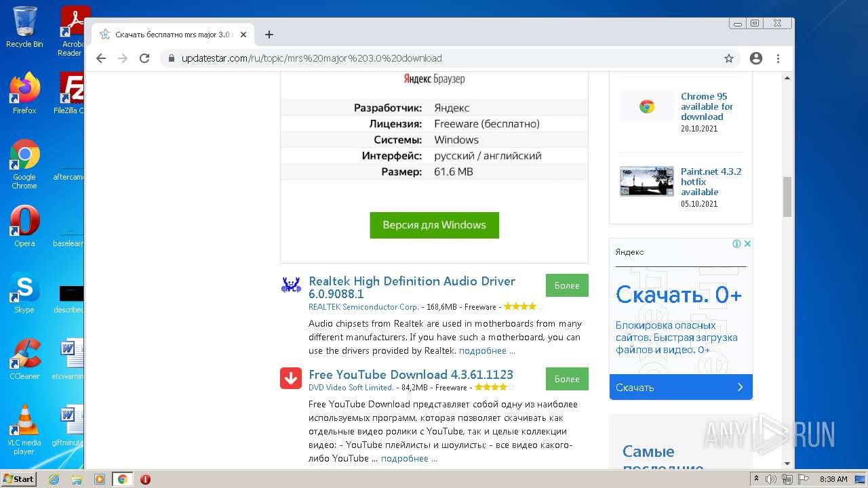Click the taskbar clock 8:38 AM

pos(833,479)
